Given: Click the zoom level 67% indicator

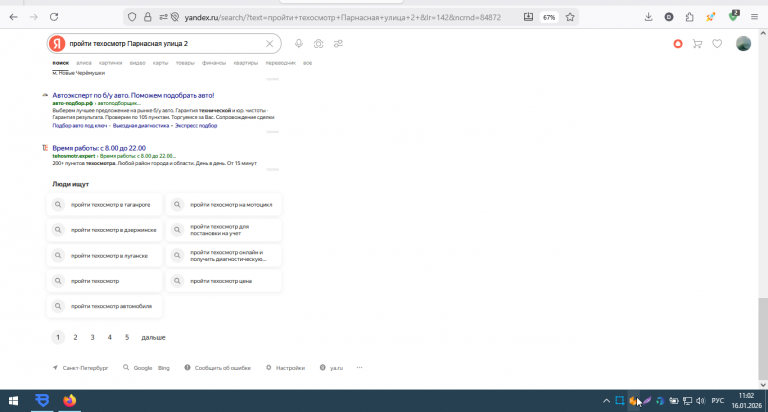Looking at the screenshot, I should click(x=549, y=17).
